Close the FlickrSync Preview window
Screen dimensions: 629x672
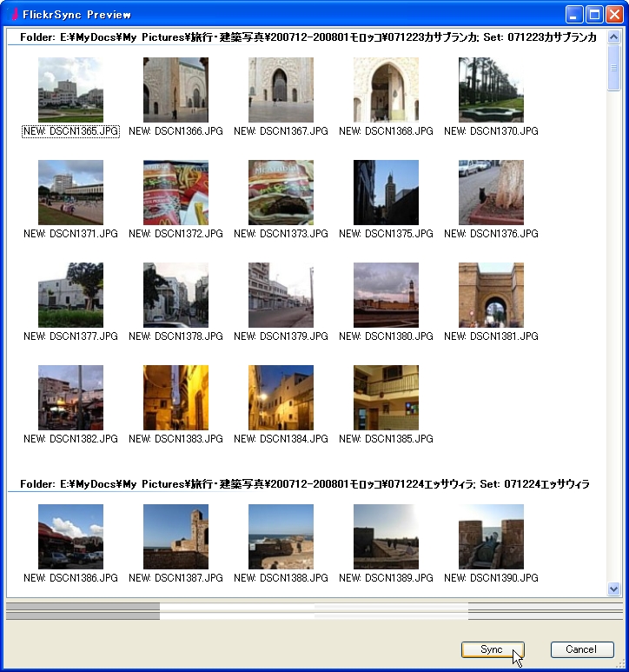click(x=614, y=15)
